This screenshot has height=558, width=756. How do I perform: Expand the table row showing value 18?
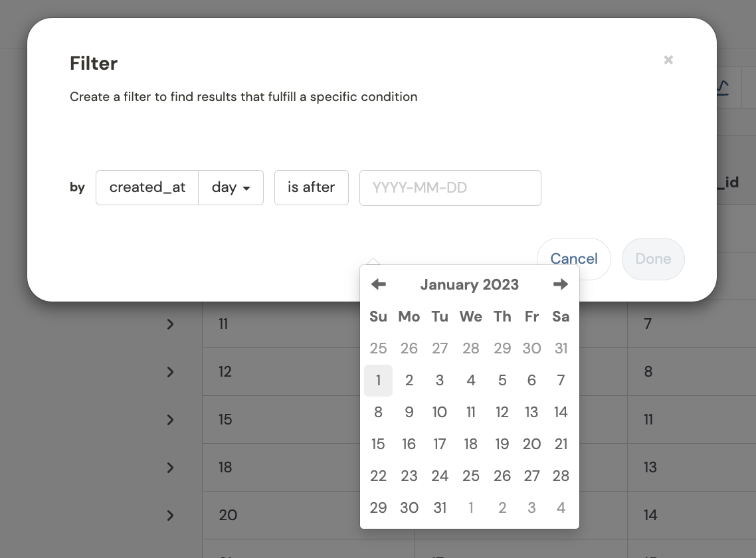coord(170,468)
